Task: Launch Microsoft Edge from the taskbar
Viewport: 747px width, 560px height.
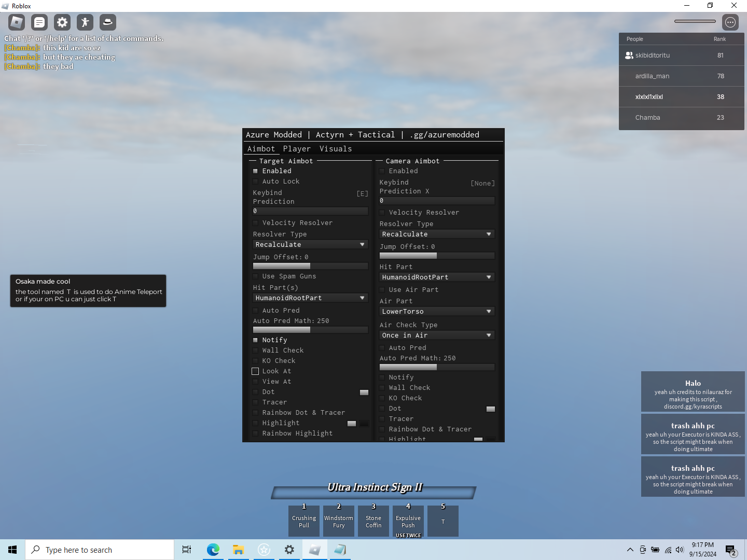Action: [213, 550]
